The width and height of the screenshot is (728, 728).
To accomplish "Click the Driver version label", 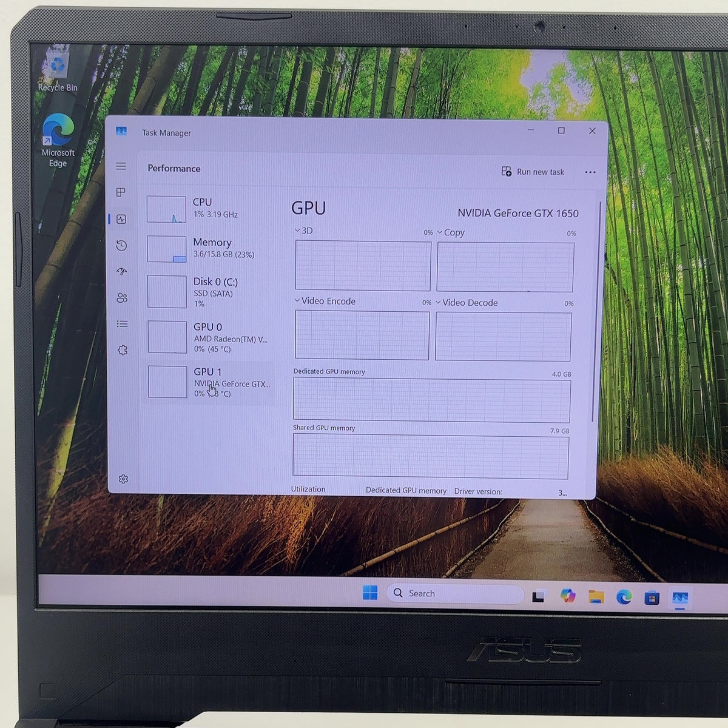I will (x=478, y=491).
